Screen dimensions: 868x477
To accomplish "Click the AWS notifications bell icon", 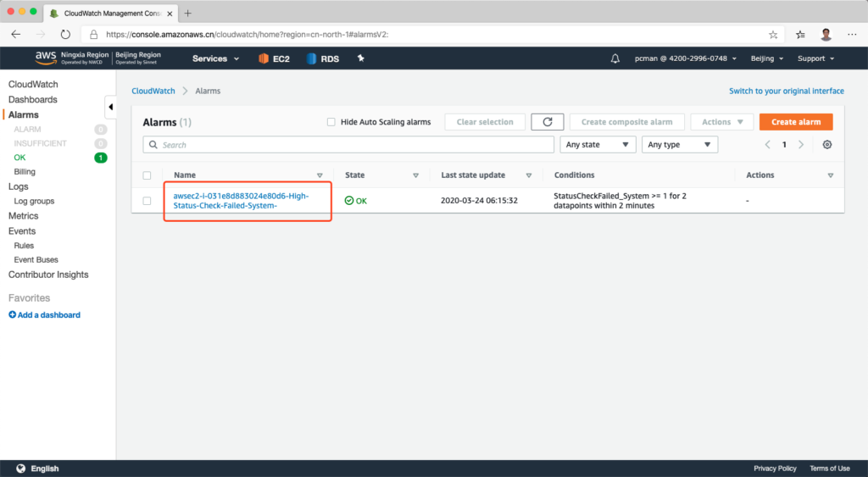I will pyautogui.click(x=615, y=58).
